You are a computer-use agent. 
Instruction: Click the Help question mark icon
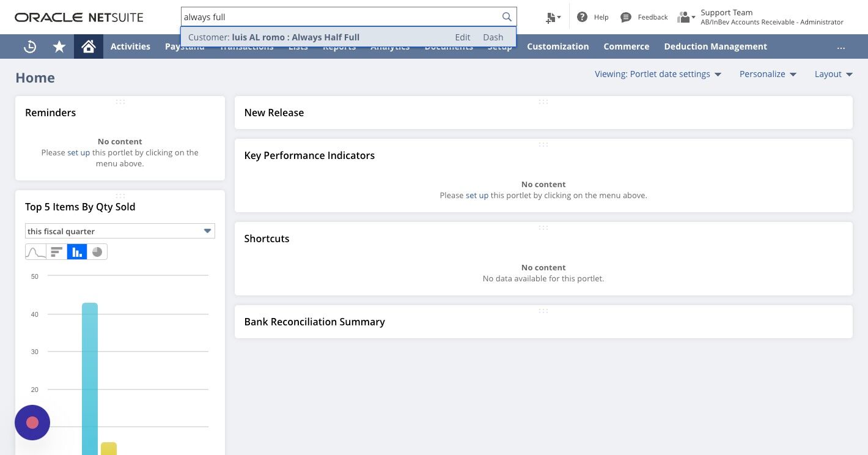[582, 17]
